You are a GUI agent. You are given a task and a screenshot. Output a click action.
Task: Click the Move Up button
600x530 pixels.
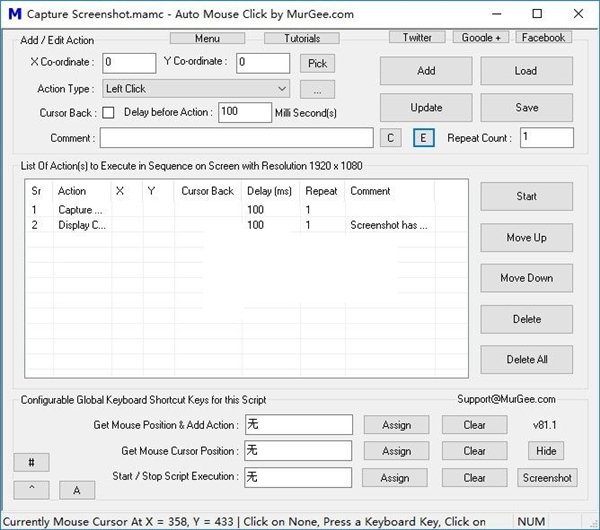(x=527, y=238)
